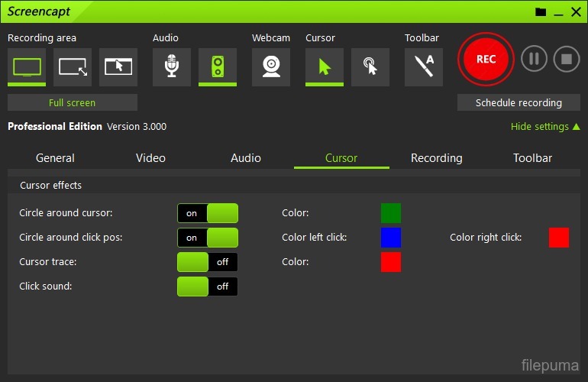Open the Recording settings tab

[436, 158]
